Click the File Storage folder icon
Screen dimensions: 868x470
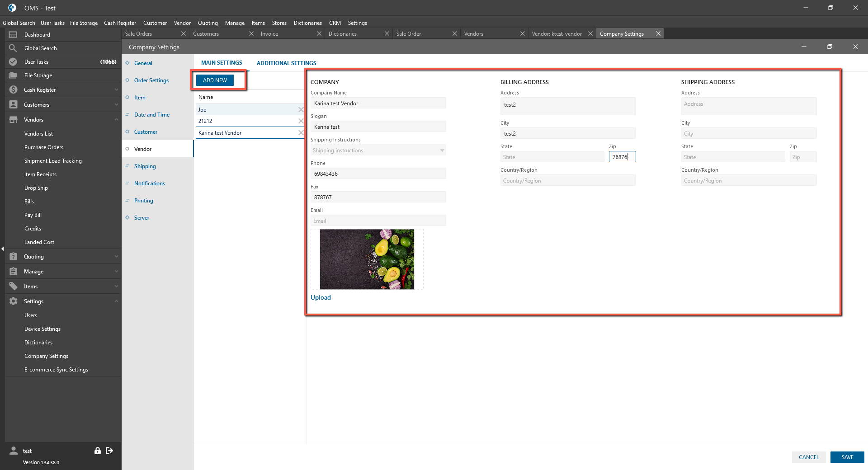tap(13, 75)
